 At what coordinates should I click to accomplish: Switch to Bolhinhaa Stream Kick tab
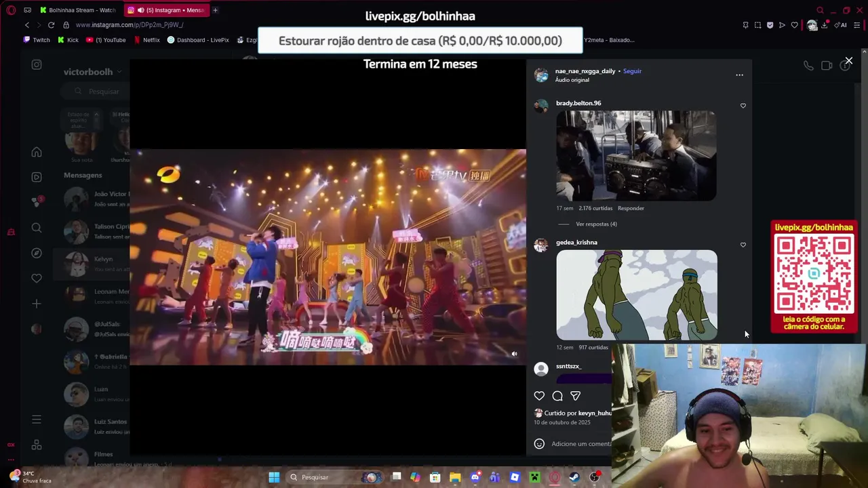(x=78, y=10)
